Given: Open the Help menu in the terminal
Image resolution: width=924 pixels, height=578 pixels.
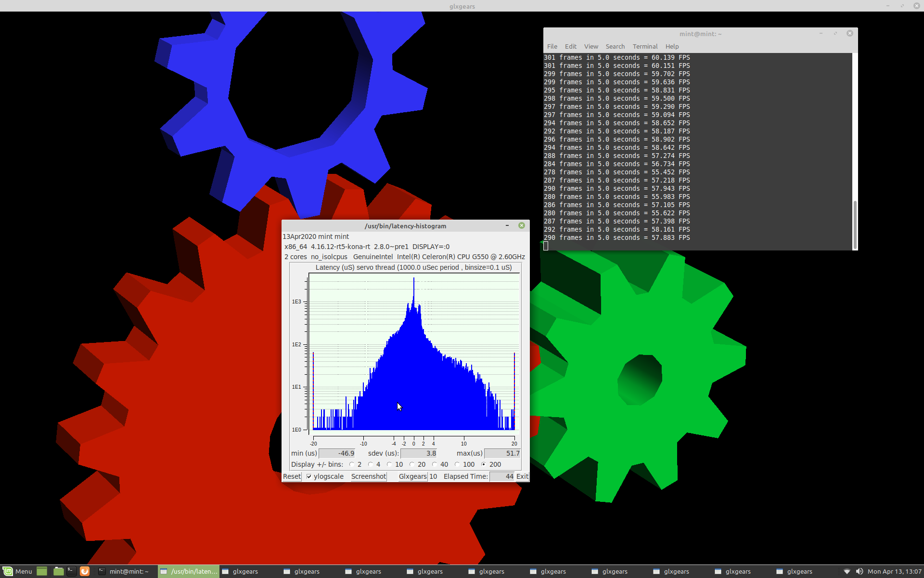Looking at the screenshot, I should (x=672, y=46).
